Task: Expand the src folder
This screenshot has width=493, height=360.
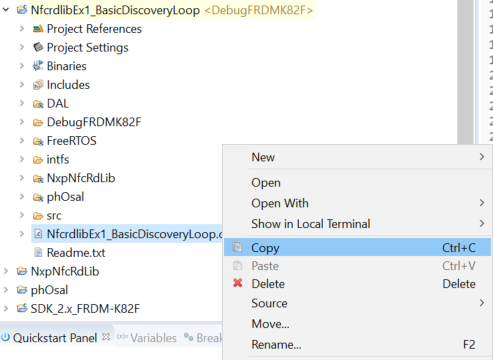Action: click(22, 215)
